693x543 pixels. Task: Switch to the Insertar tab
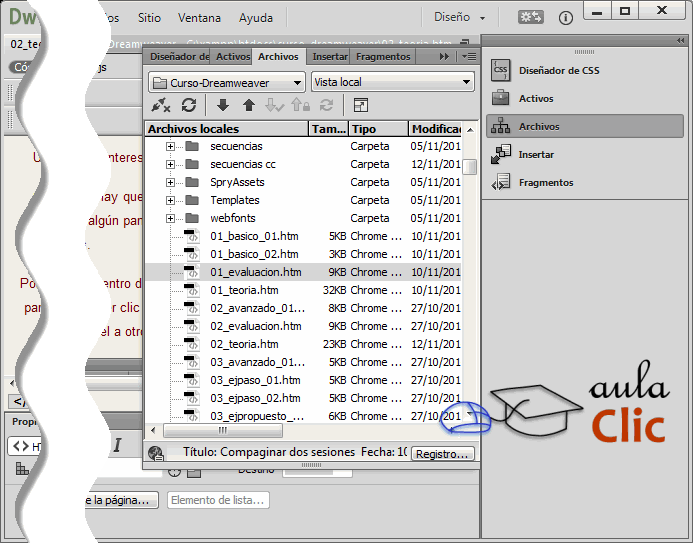[330, 57]
